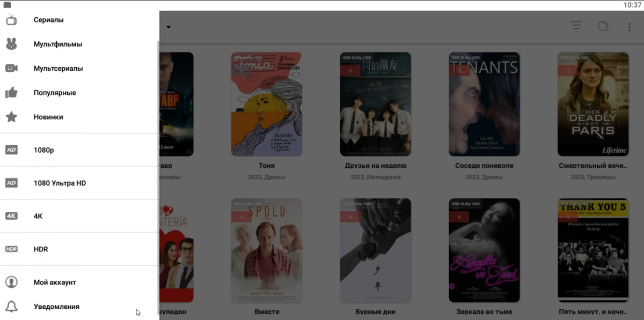644x320 pixels.
Task: Open the Мультфильмы menu entry
Action: [79, 44]
